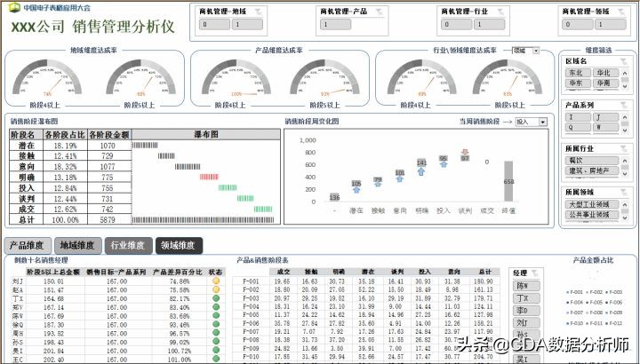The height and width of the screenshot is (364, 640).
Task: Clear filter icon on 所属行业 slicer
Action: [624, 149]
